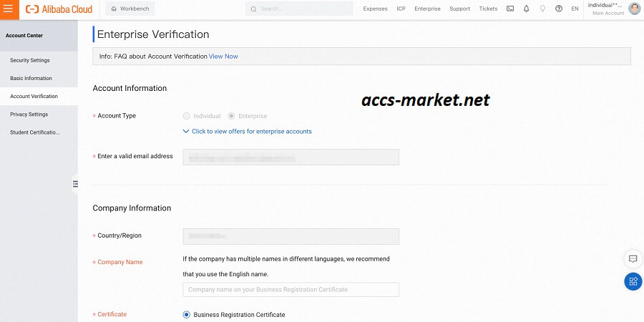Click the valid email address field
Screen dimensions: 644x322
pos(291,157)
